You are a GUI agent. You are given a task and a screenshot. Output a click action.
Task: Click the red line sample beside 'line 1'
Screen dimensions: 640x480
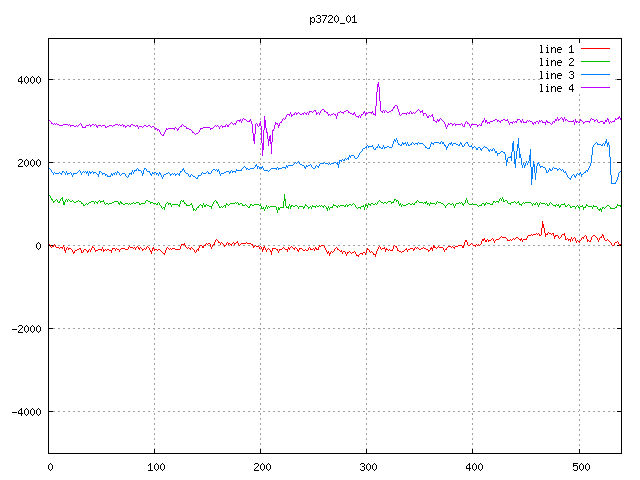pyautogui.click(x=596, y=49)
